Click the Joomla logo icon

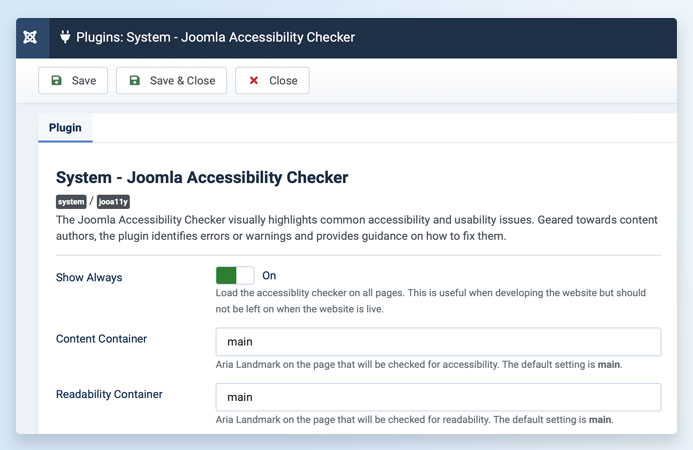30,38
